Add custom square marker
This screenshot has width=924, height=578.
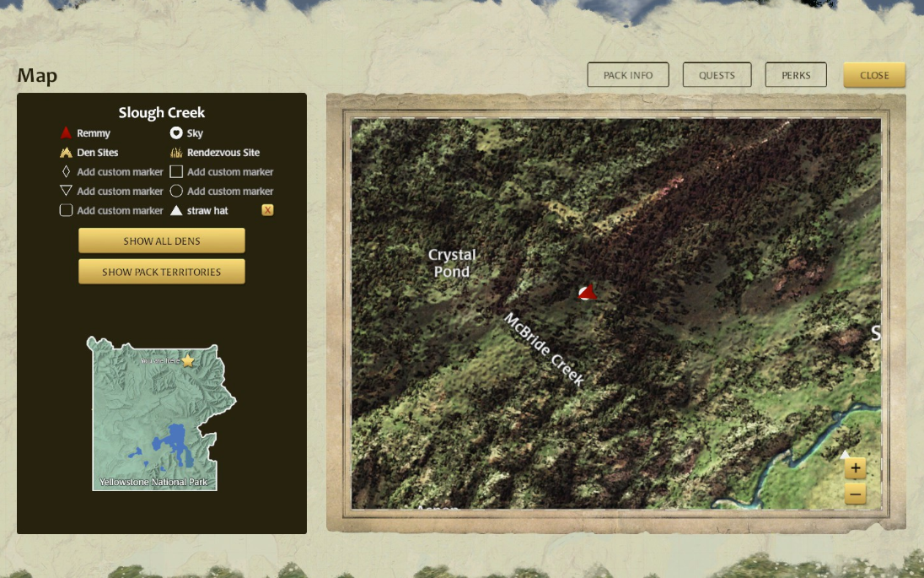point(176,171)
